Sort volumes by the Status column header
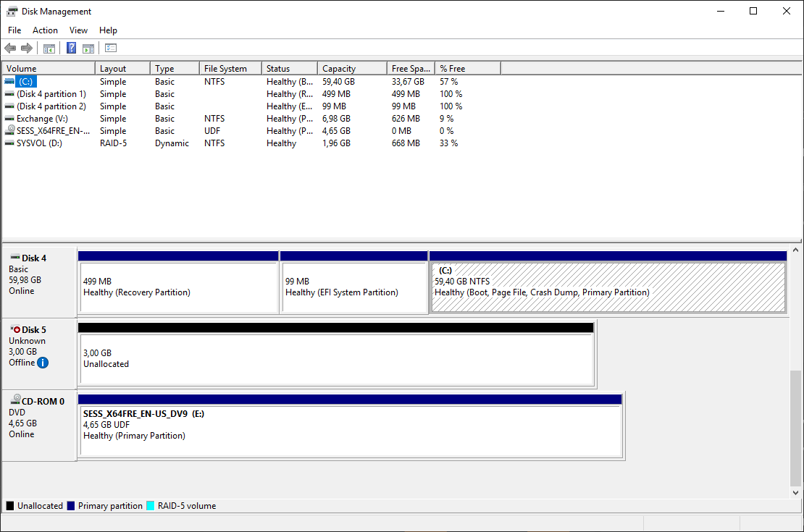Image resolution: width=804 pixels, height=532 pixels. click(x=289, y=67)
